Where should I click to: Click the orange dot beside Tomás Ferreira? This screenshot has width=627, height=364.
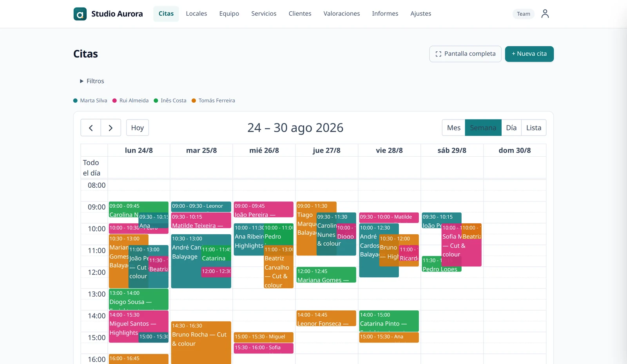(x=194, y=101)
